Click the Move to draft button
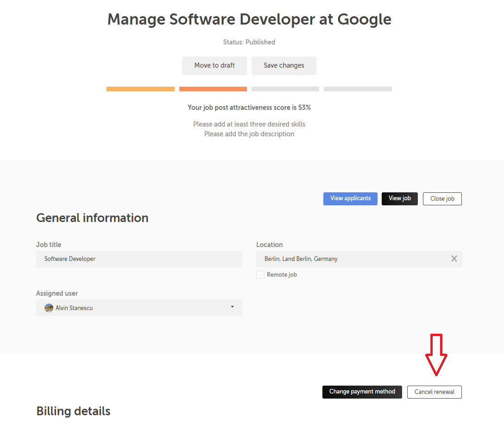504x425 pixels. [214, 66]
